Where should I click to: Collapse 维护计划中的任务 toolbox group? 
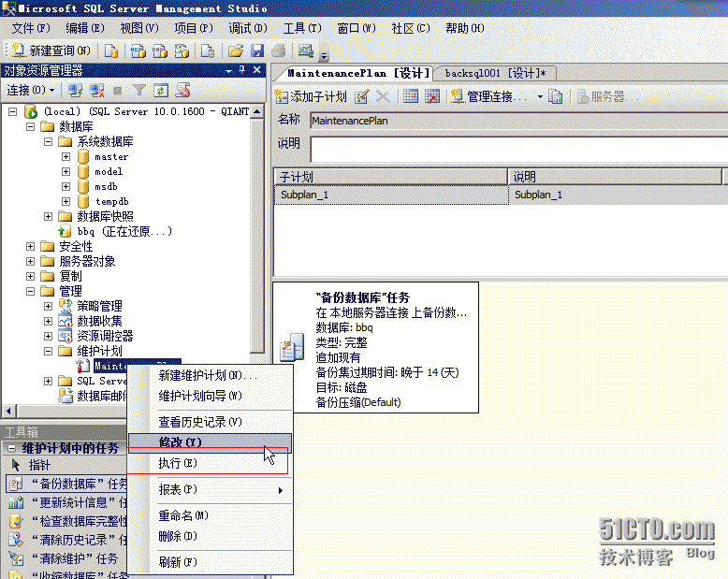[12, 448]
